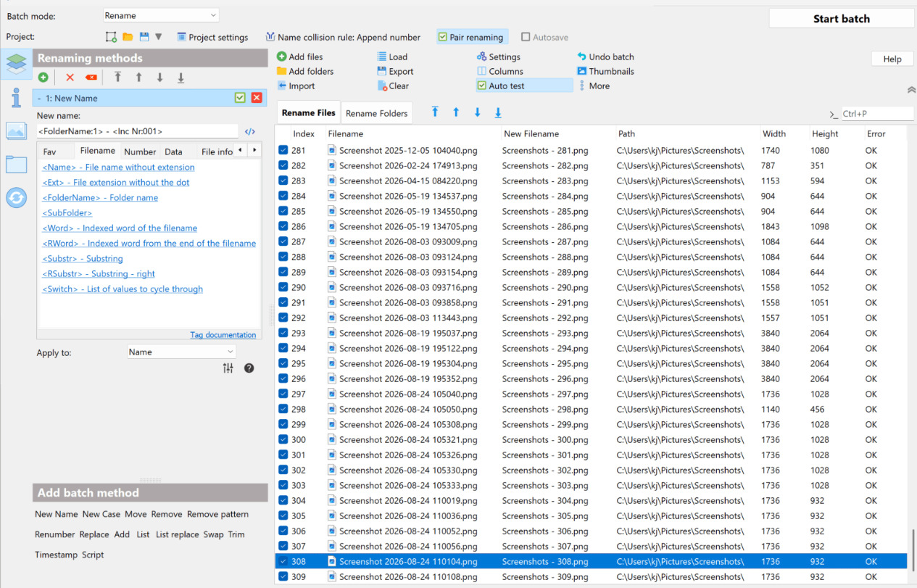Save the project with the floppy disk icon
This screenshot has height=588, width=917.
(144, 37)
